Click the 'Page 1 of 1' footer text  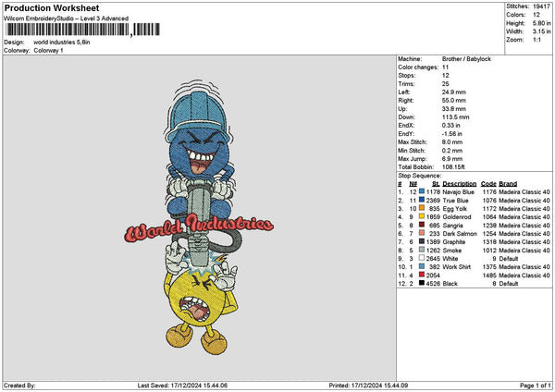[x=536, y=386]
